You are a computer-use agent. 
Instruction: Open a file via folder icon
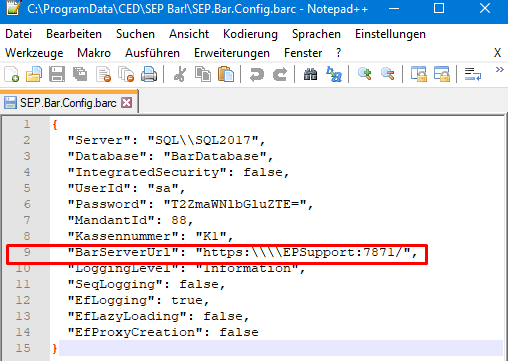coord(34,74)
